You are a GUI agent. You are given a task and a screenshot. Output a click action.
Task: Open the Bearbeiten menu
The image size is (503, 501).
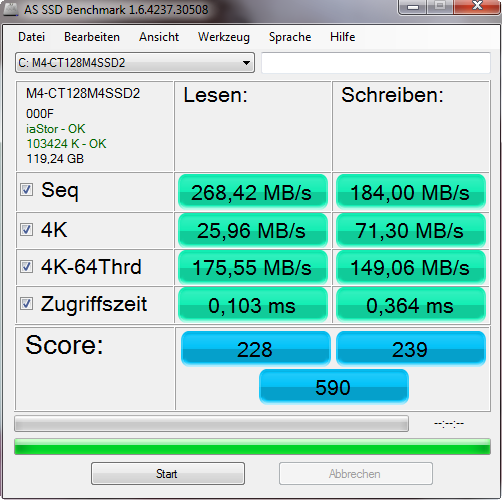(92, 37)
